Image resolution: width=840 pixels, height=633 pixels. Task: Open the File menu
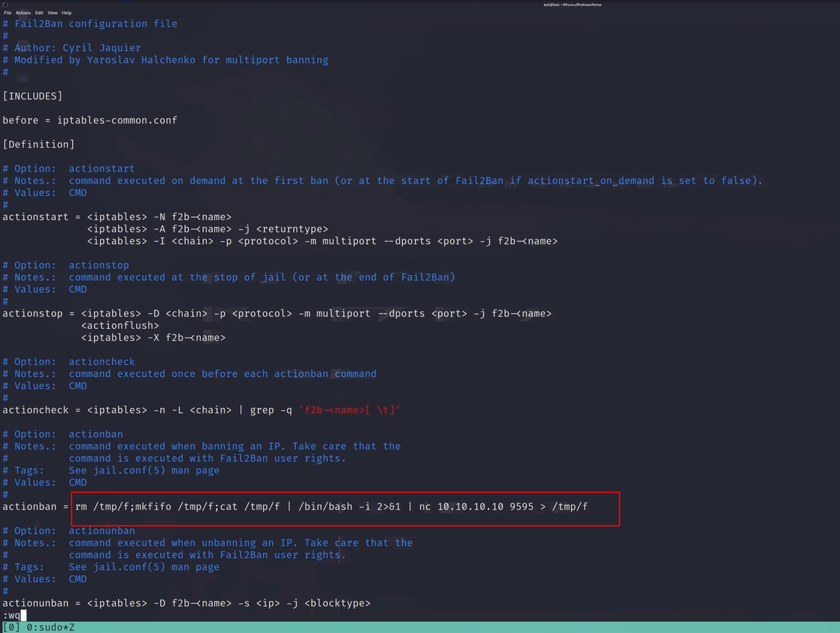point(7,13)
